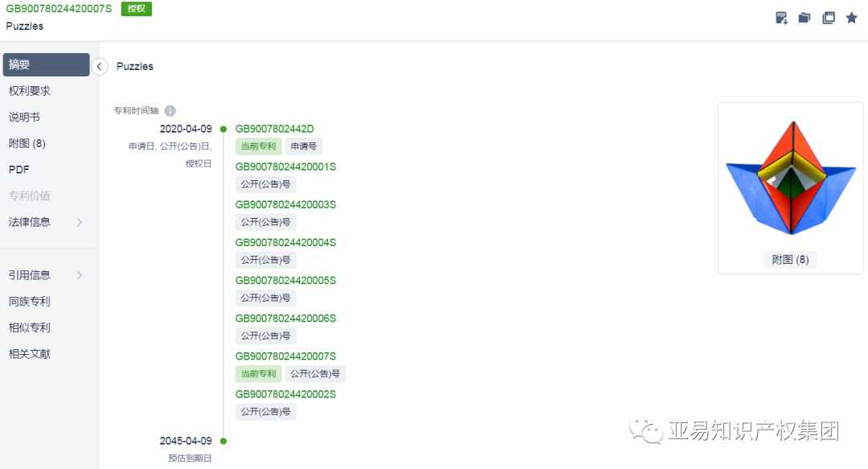Open the 相似专利 section

[x=30, y=327]
